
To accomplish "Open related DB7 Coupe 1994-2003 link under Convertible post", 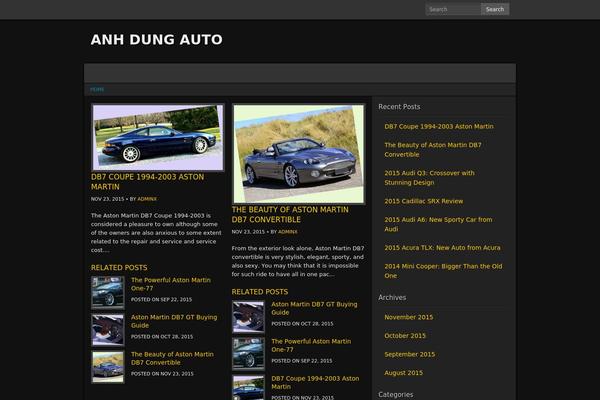I will 315,382.
